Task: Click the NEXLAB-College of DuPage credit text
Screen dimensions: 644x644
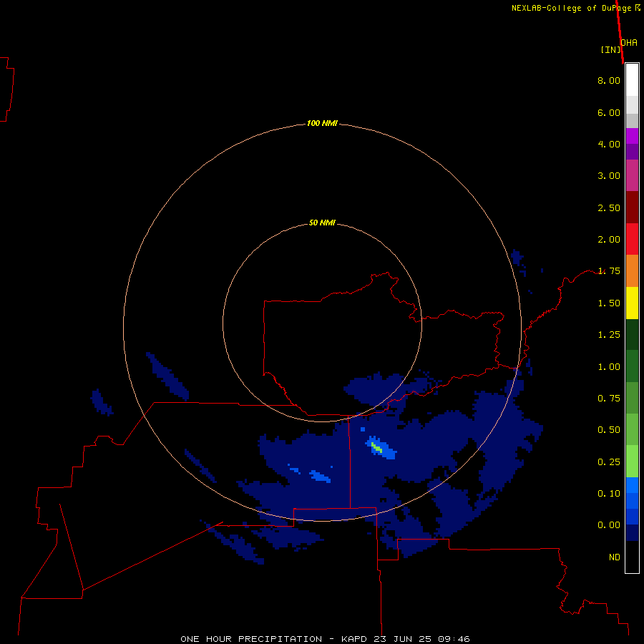Action: point(571,8)
